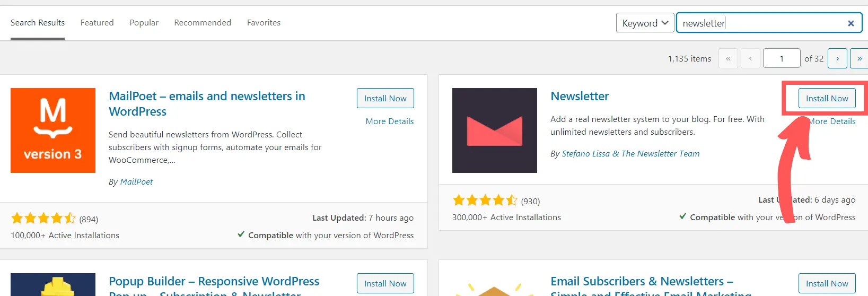
Task: Jump to last results page
Action: coord(859,58)
